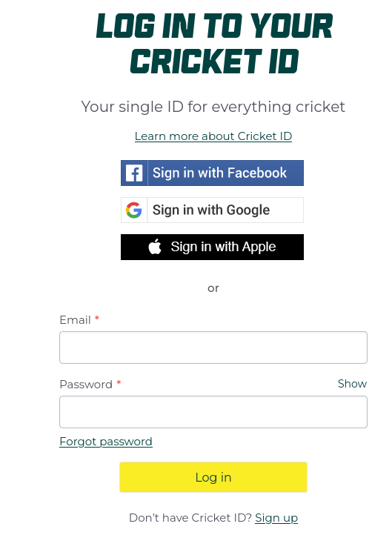Viewport: 392px width, 555px height.
Task: Choose Sign in with Apple text
Action: coord(223,247)
